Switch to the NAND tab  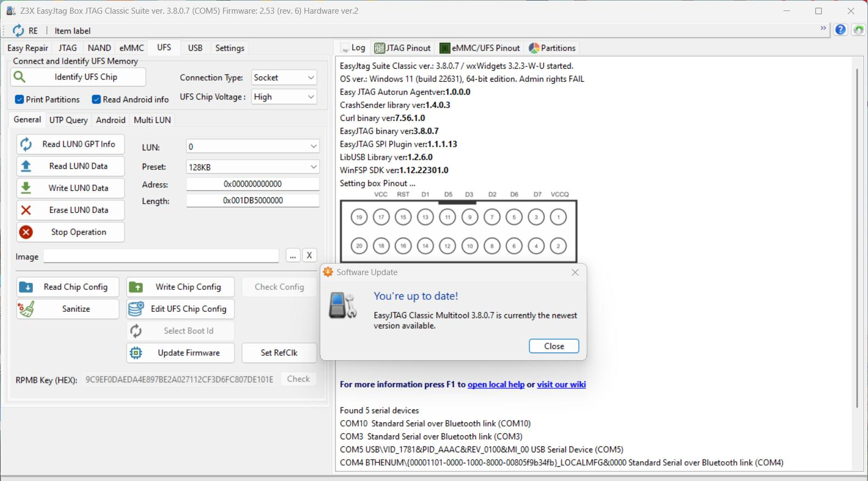(x=99, y=48)
